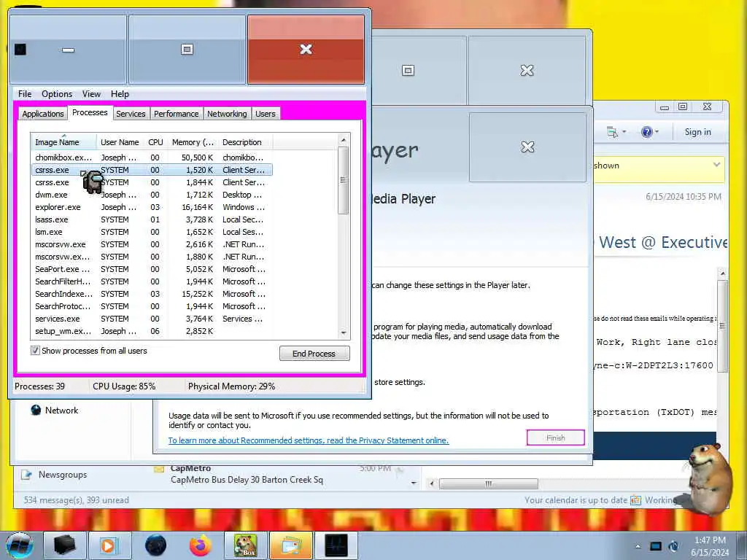Select the Processes tab
This screenshot has height=560, width=747.
[90, 112]
